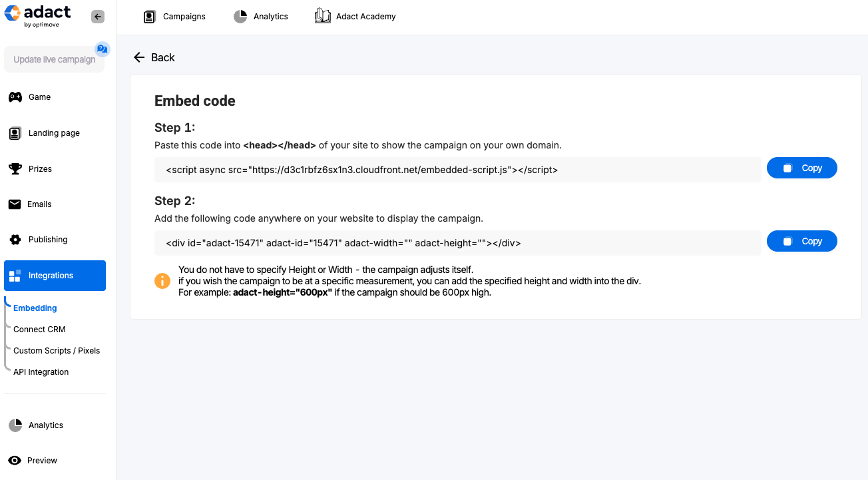868x480 pixels.
Task: Copy the Step 2 div code
Action: tap(802, 242)
